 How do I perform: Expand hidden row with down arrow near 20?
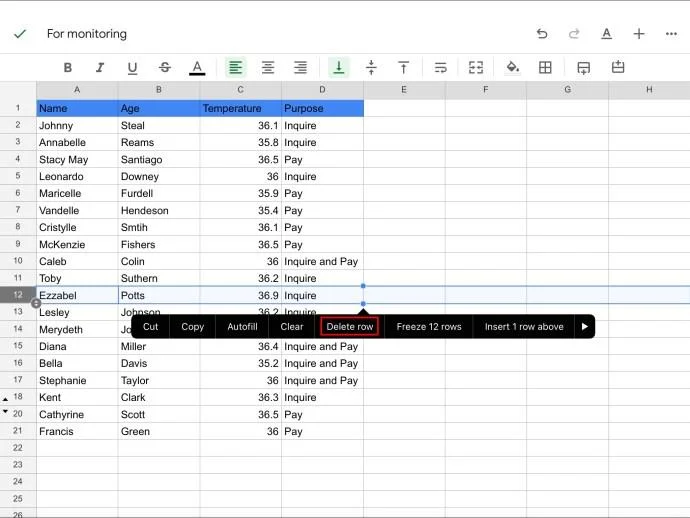[x=5, y=411]
